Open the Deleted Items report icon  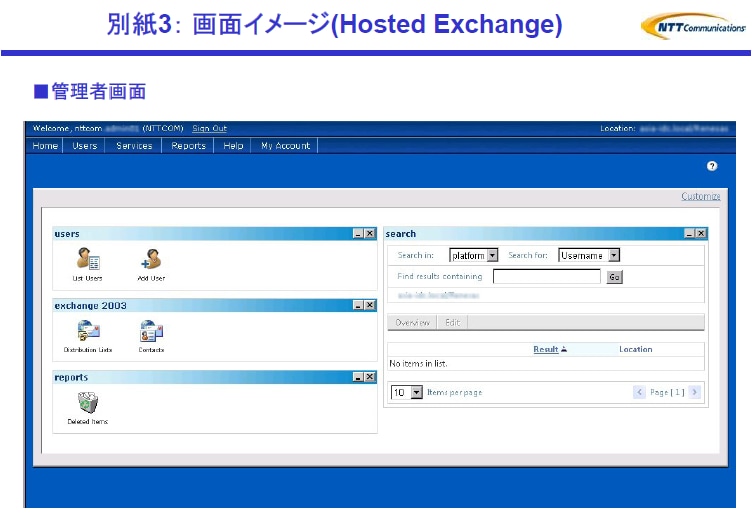coord(88,402)
